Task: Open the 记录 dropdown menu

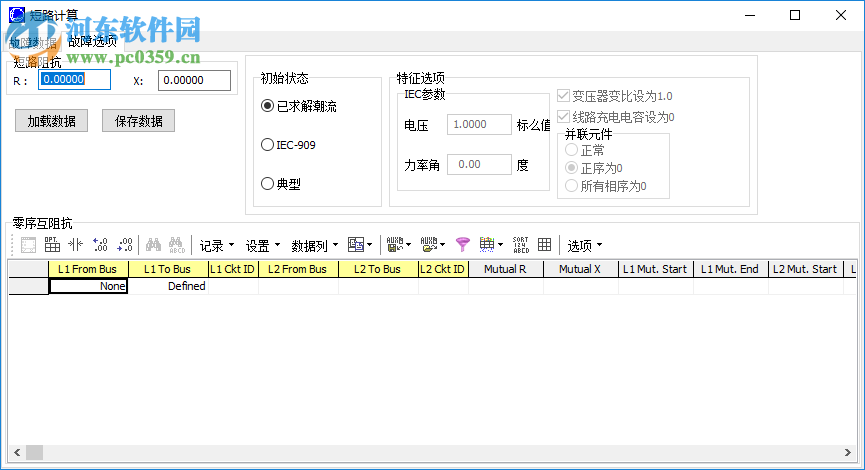Action: (x=217, y=245)
